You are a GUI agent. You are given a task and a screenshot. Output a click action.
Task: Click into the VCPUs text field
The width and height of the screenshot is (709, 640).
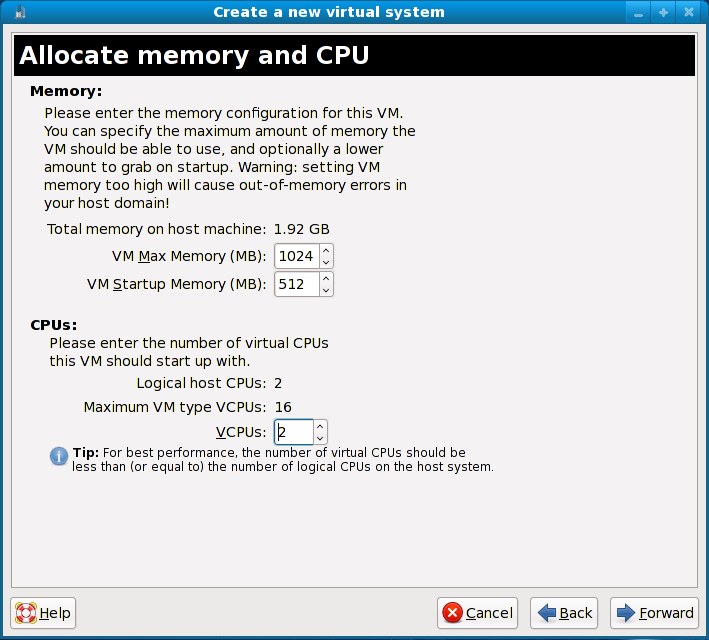coord(293,432)
